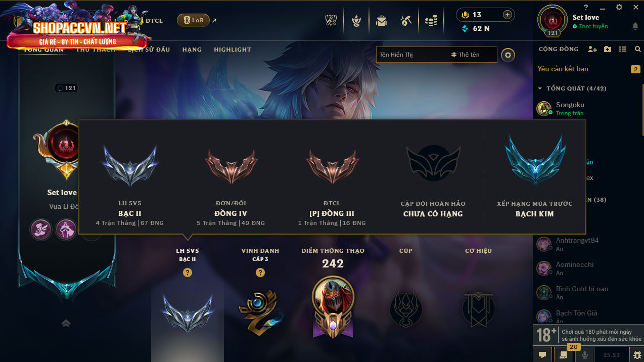Launch the LoR button

click(x=193, y=20)
